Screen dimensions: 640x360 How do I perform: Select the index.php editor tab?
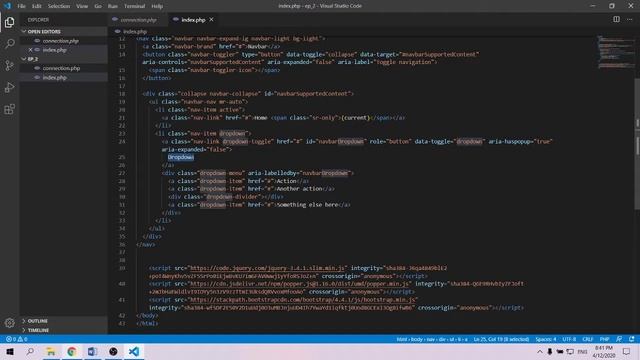(193, 20)
